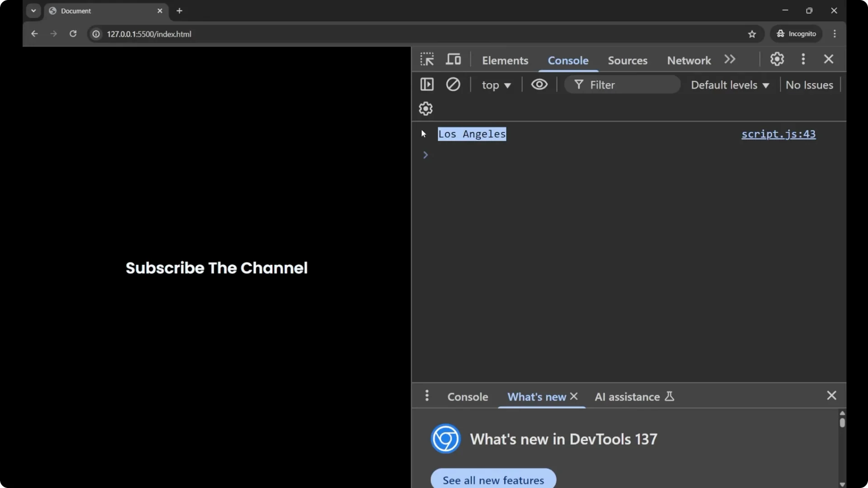
Task: Show the console sidebar
Action: point(427,84)
